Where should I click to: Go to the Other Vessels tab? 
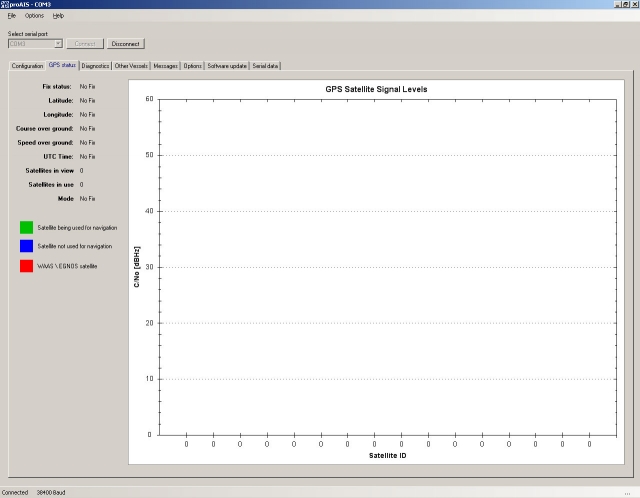tap(131, 66)
